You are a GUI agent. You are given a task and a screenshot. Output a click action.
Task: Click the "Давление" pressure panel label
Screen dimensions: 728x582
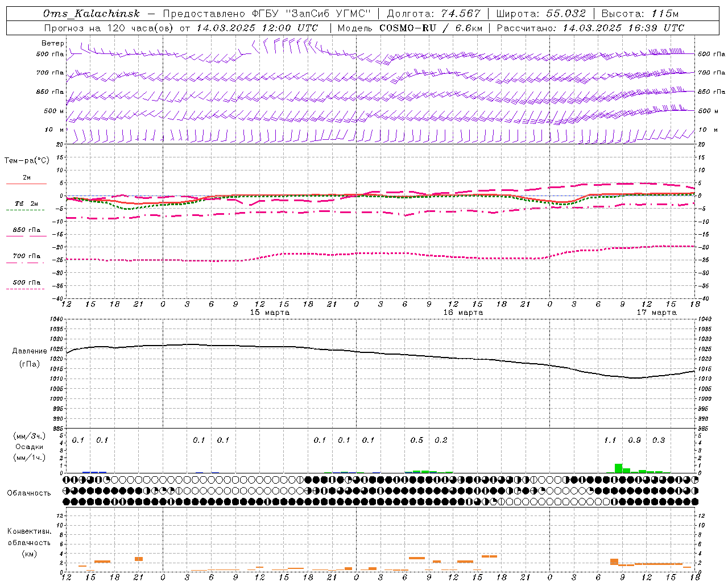30,351
